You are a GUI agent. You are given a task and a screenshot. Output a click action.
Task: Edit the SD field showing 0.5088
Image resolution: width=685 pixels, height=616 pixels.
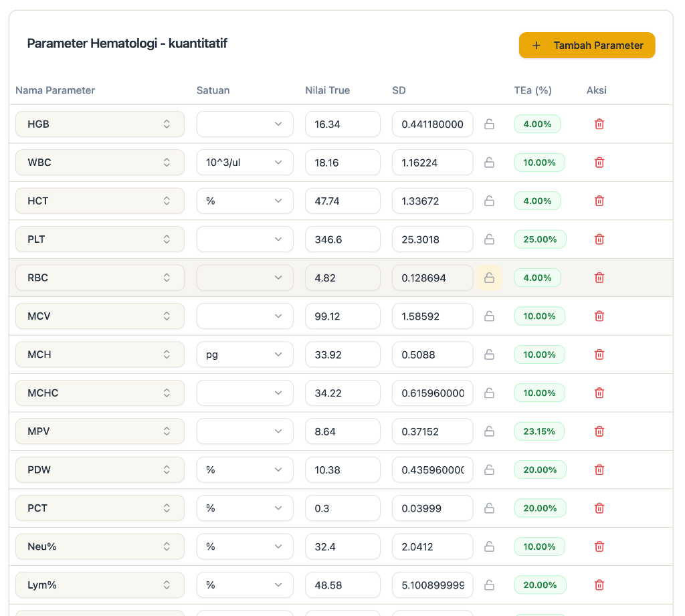433,354
